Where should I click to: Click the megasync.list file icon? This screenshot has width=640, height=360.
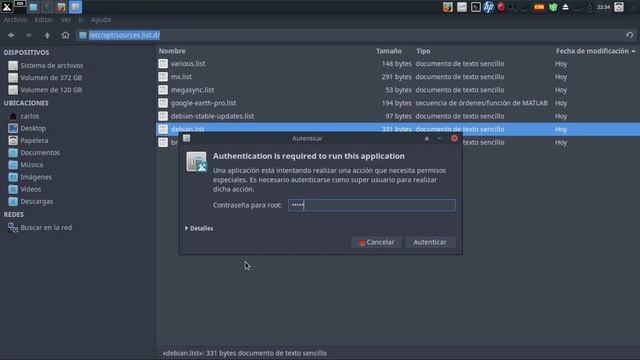[x=163, y=90]
